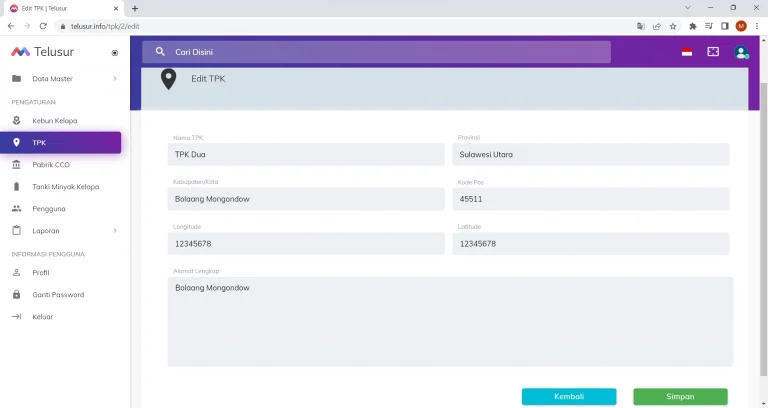Click the Pengguna users icon
The height and width of the screenshot is (408, 768).
17,209
